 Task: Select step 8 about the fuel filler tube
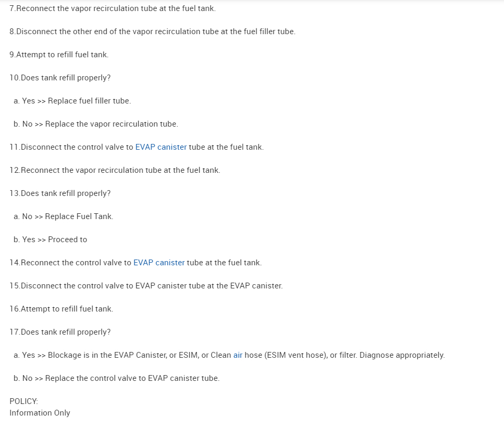pos(152,32)
